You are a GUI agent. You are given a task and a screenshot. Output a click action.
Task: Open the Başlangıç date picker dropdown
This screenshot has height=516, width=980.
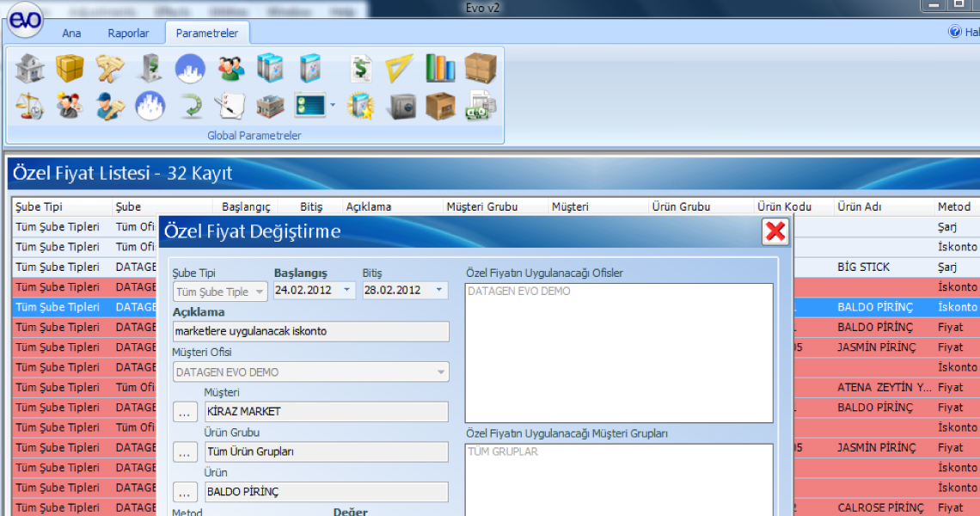point(347,290)
